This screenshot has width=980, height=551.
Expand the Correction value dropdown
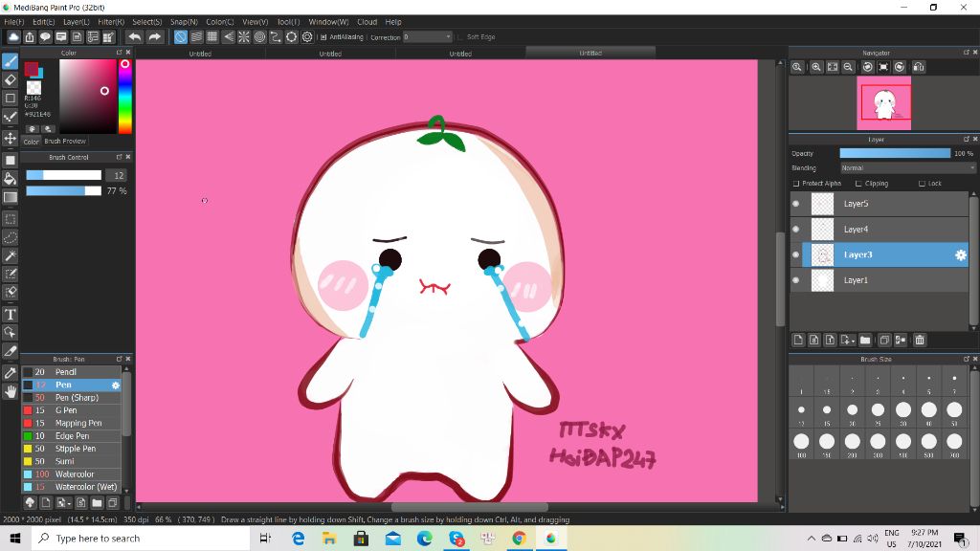click(447, 37)
